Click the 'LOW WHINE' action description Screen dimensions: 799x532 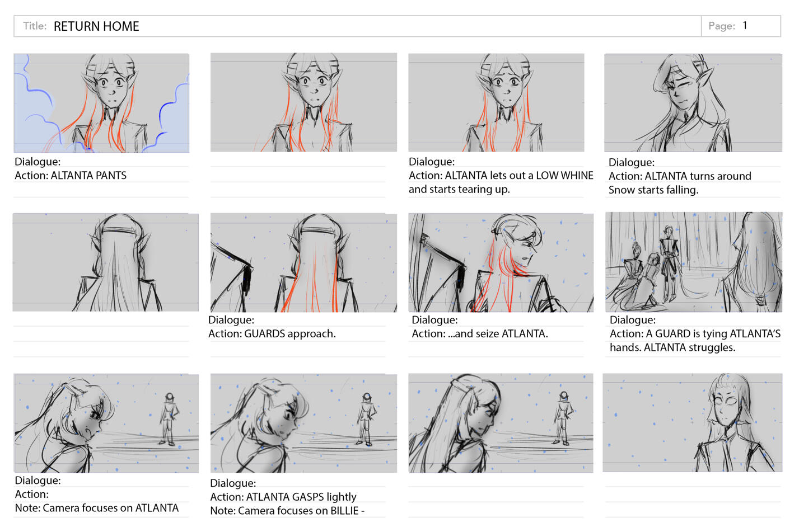[501, 182]
